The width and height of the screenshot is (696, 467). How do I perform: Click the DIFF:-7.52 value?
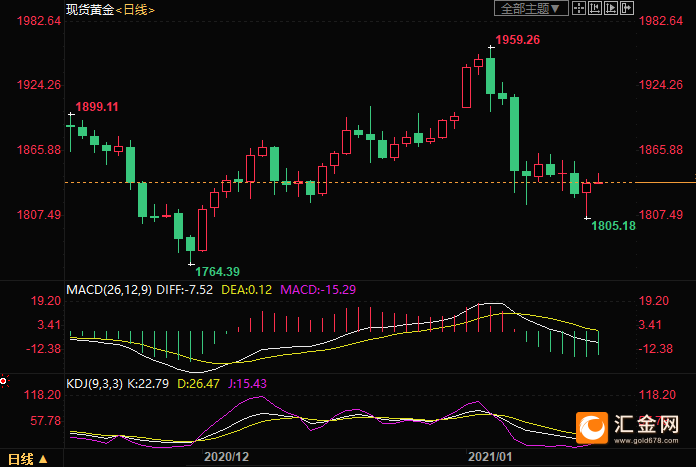tap(184, 290)
